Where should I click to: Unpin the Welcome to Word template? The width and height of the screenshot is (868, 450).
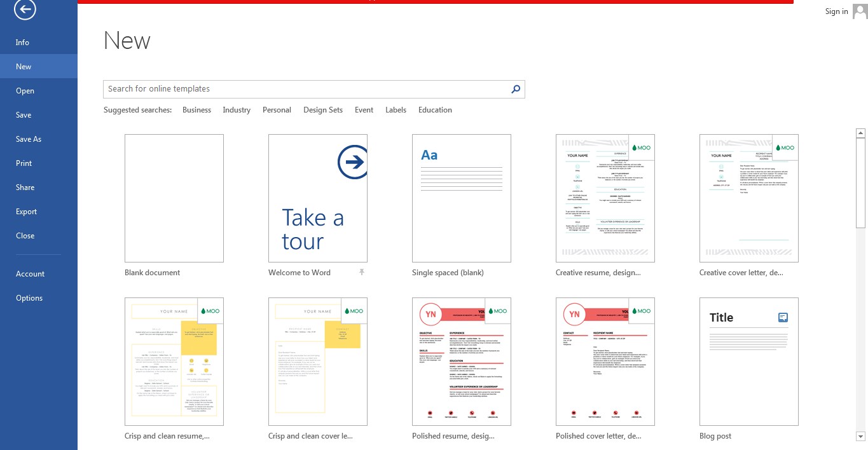coord(361,272)
